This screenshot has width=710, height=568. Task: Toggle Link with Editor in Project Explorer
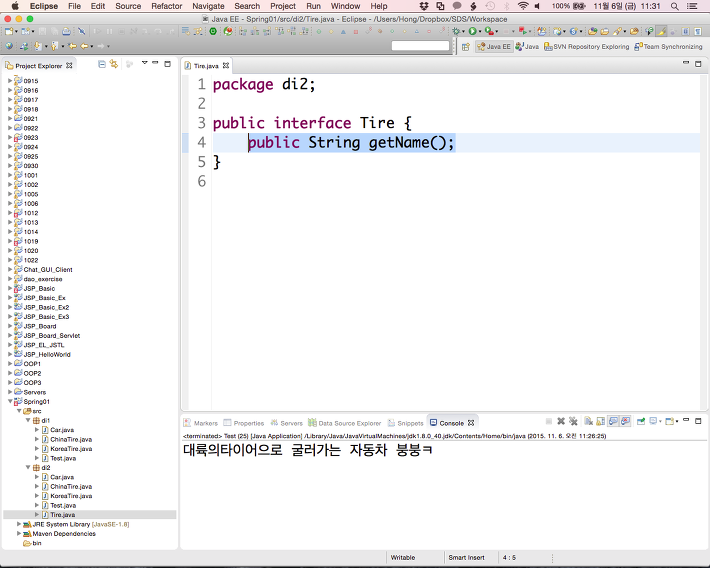[x=114, y=64]
